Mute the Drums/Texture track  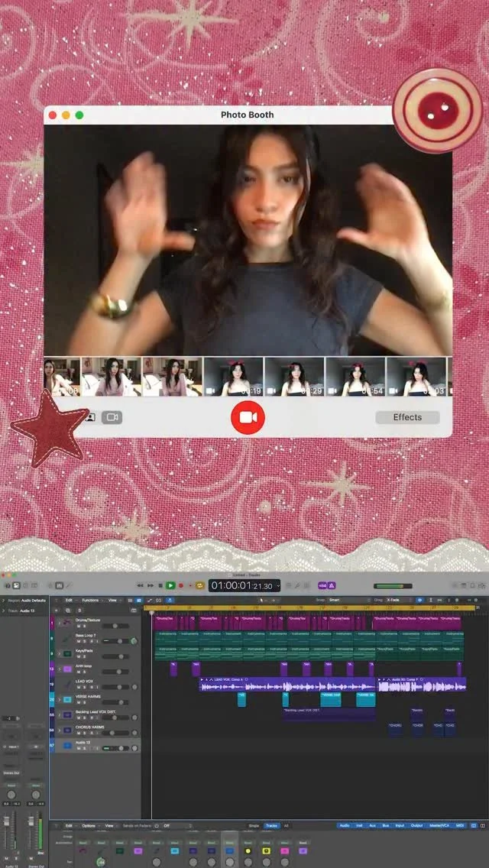(x=79, y=626)
